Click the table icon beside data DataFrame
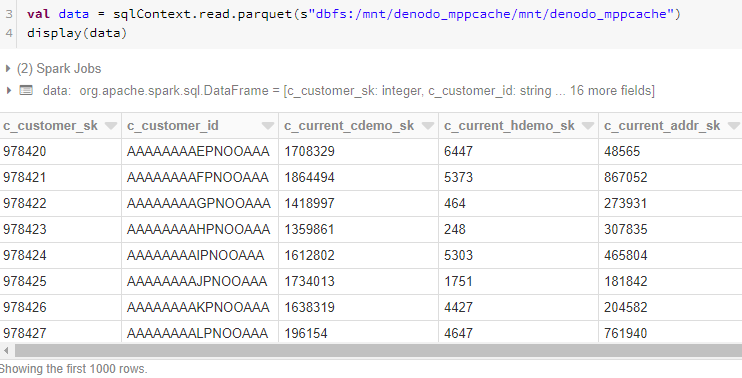The height and width of the screenshot is (378, 742). [26, 90]
